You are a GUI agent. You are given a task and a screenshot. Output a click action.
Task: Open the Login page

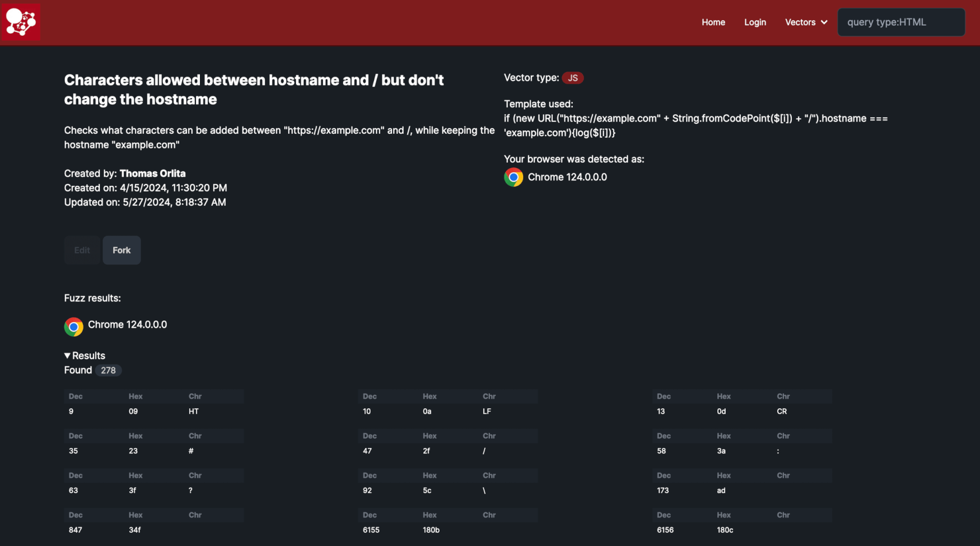[755, 22]
